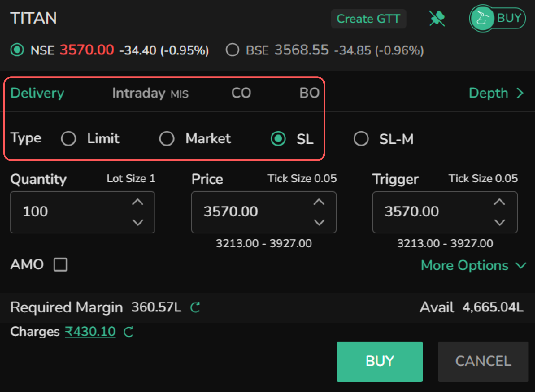Decrease Quantity with down arrow
This screenshot has width=535, height=392.
[138, 222]
